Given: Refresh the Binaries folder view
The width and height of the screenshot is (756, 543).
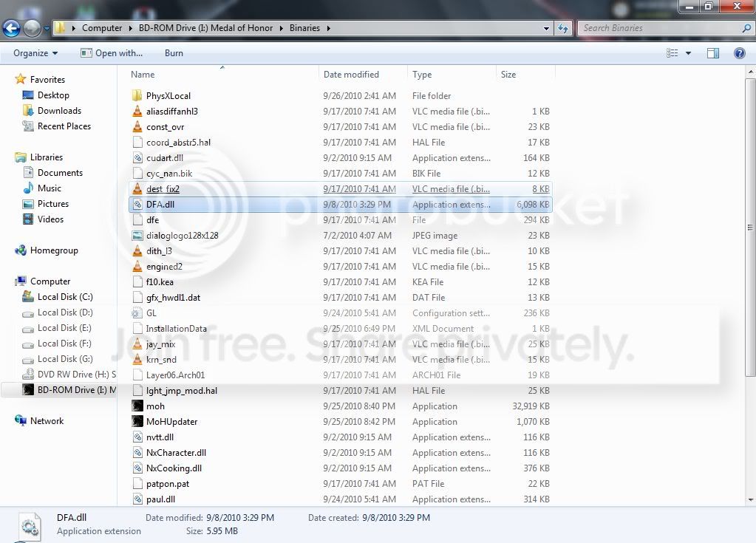Looking at the screenshot, I should (562, 28).
